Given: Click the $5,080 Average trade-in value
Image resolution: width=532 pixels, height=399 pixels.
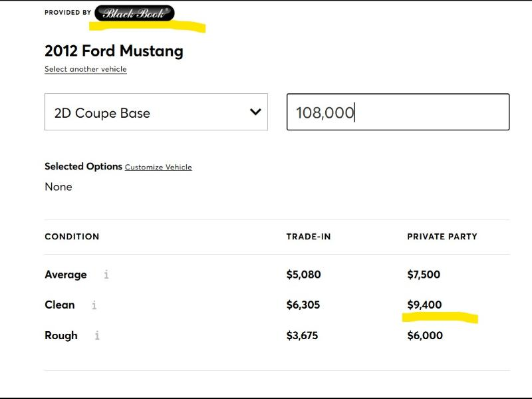Looking at the screenshot, I should [x=303, y=275].
